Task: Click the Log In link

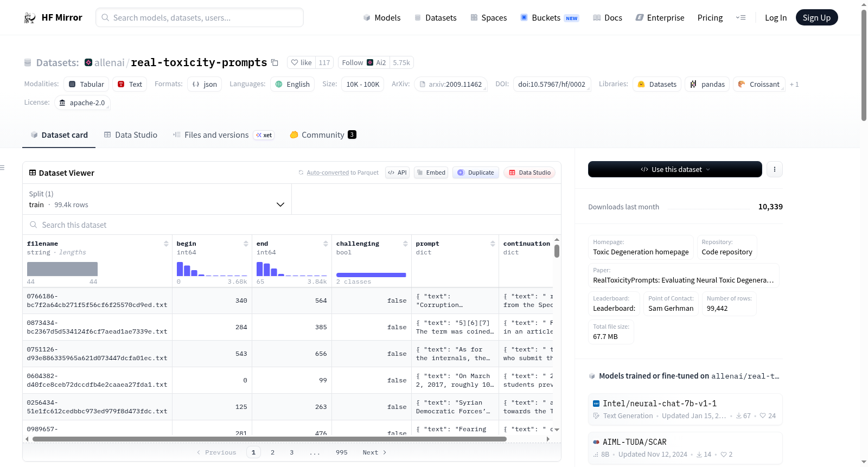Action: coord(776,17)
